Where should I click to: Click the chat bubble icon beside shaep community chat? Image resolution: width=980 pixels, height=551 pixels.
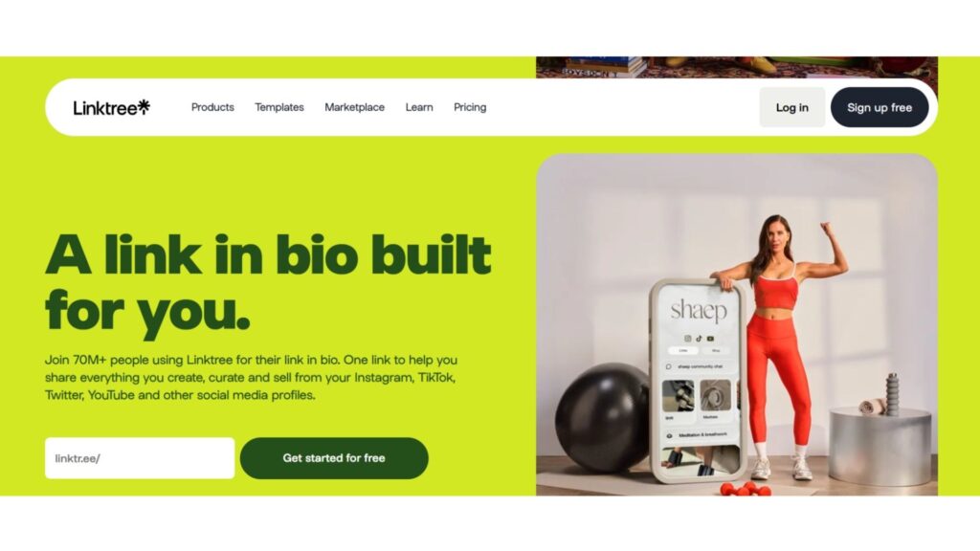[x=669, y=366]
